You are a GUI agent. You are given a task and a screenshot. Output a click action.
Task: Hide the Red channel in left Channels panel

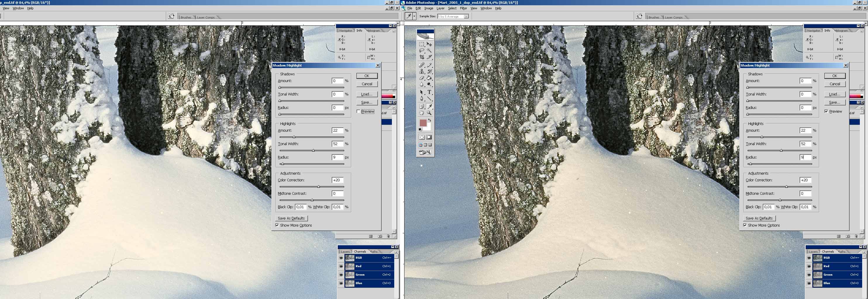pyautogui.click(x=341, y=266)
